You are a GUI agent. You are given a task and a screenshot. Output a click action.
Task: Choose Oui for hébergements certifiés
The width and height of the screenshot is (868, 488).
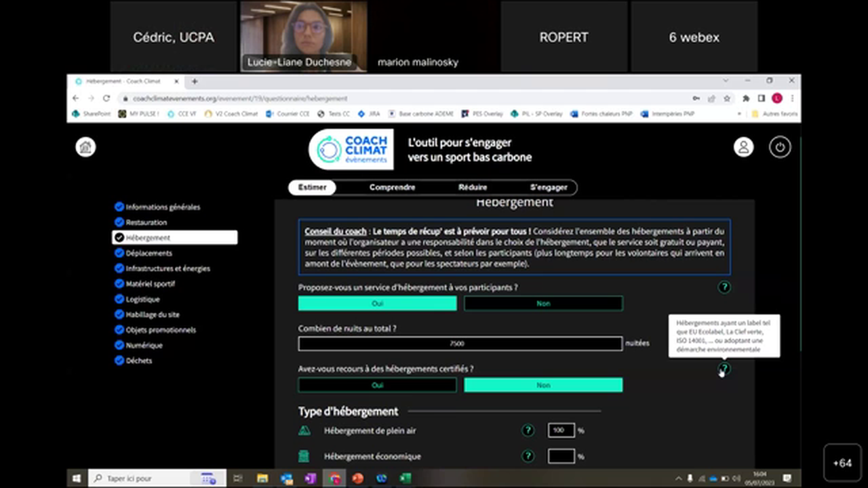tap(377, 385)
